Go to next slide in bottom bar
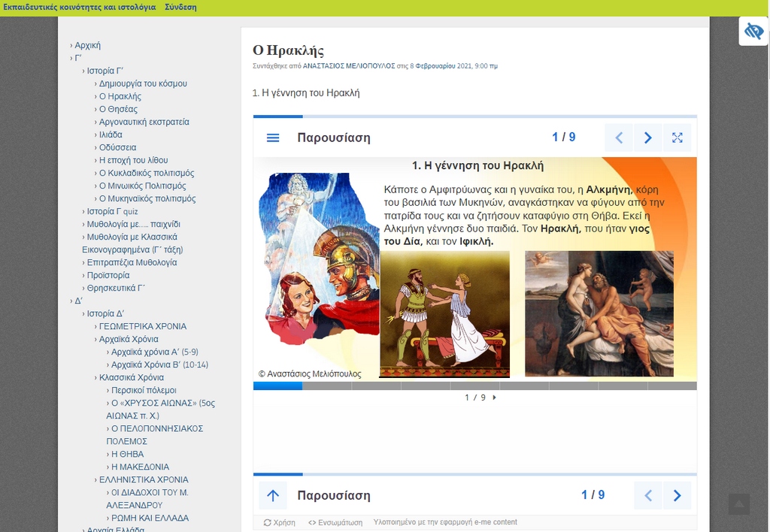Screen dimensions: 770x532 (678, 496)
